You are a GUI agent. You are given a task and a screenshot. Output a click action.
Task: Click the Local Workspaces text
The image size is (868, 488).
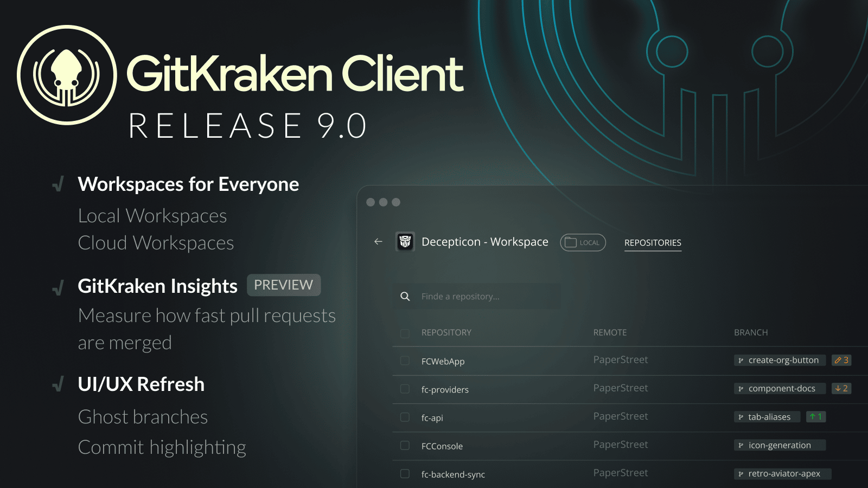point(152,216)
